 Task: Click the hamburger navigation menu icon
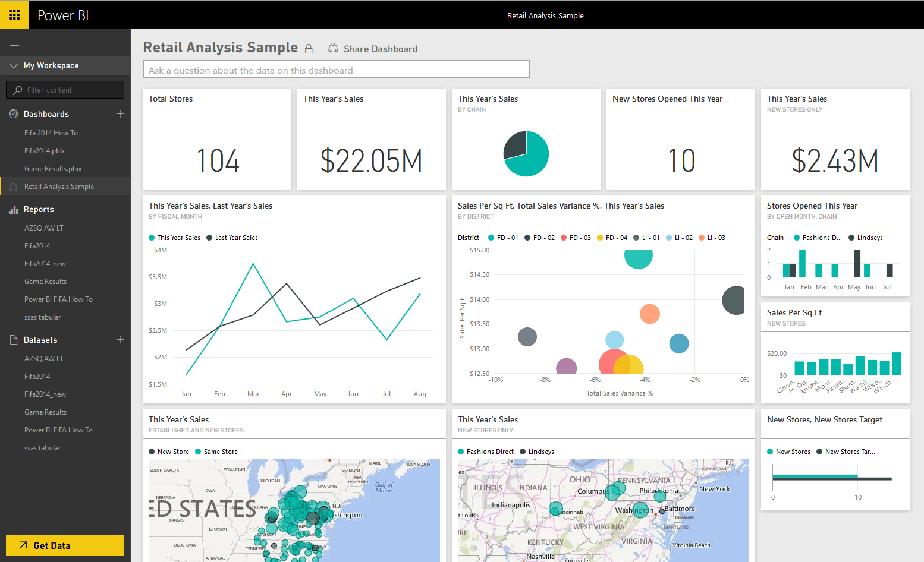[14, 45]
